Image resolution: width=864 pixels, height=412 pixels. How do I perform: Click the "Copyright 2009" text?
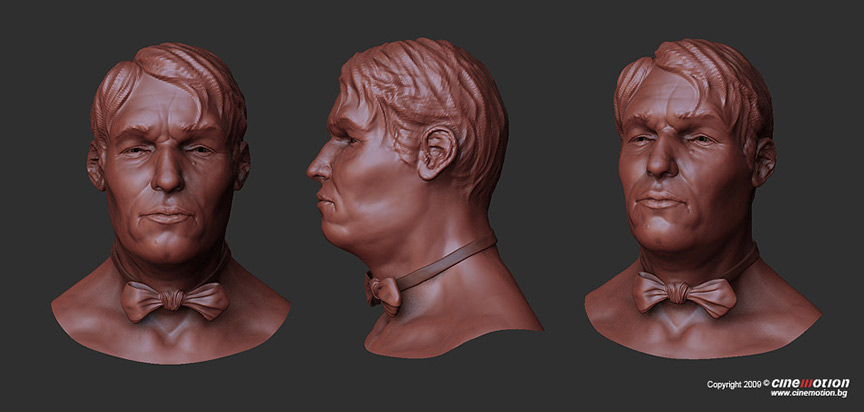point(735,384)
